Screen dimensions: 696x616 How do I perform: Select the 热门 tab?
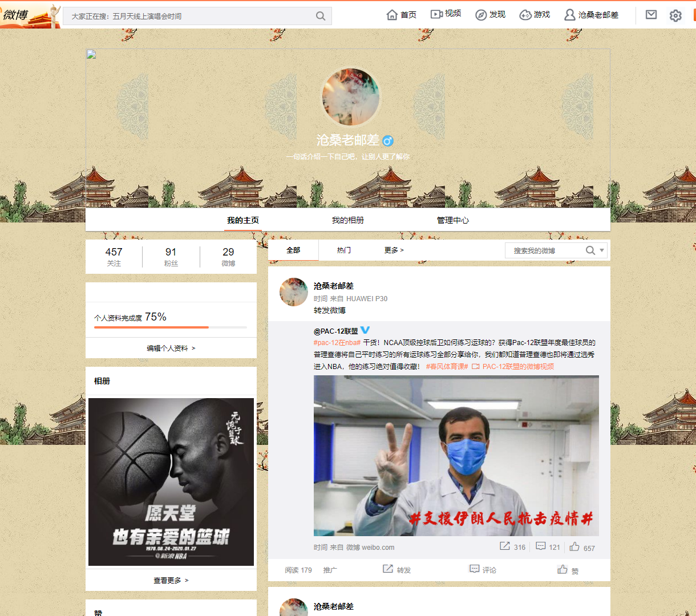pos(344,250)
